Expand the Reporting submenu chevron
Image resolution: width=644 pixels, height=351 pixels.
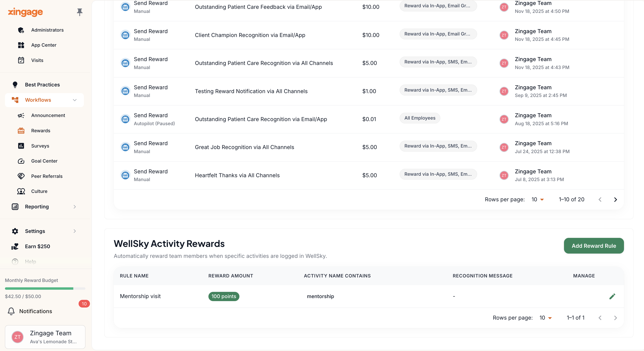tap(74, 207)
